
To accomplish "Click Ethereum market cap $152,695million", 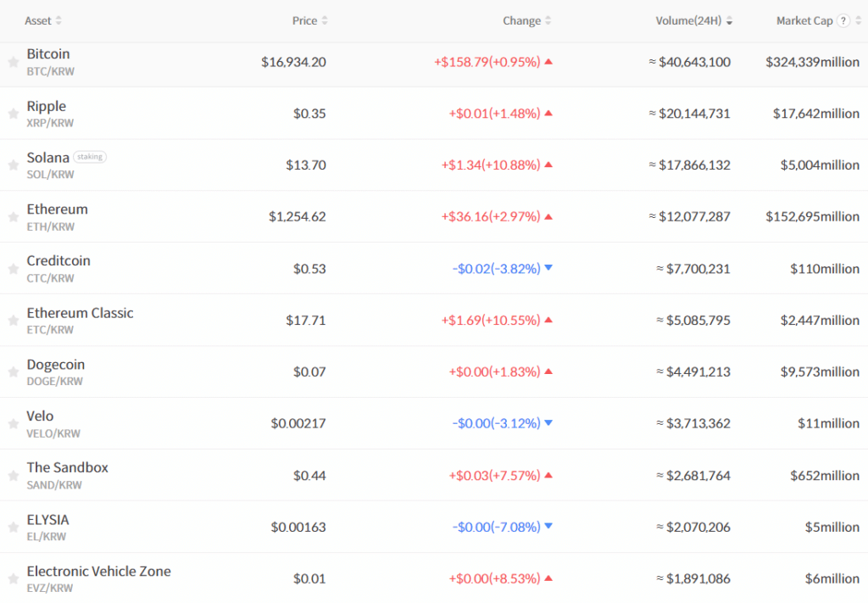I will pyautogui.click(x=813, y=216).
